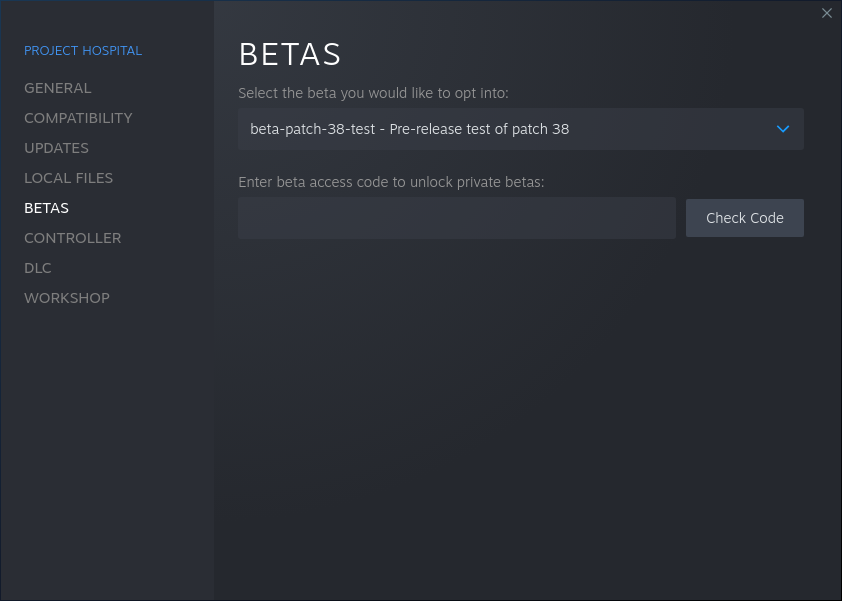
Task: Go to the Updates tab
Action: pos(56,148)
